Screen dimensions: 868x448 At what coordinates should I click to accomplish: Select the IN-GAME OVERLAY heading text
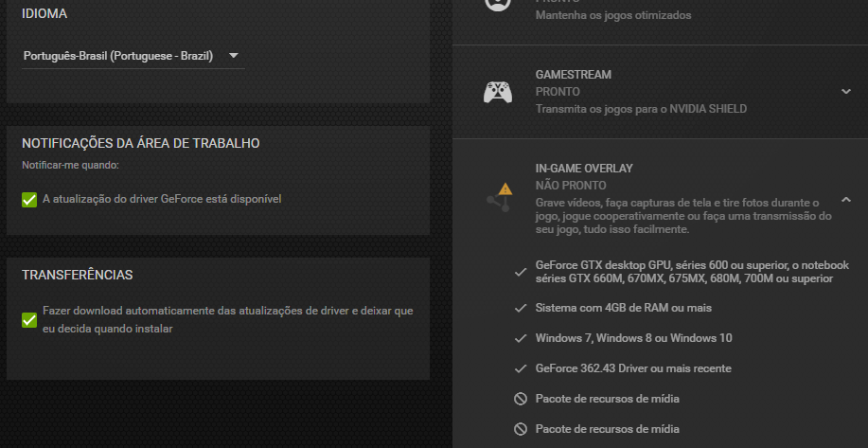click(584, 169)
